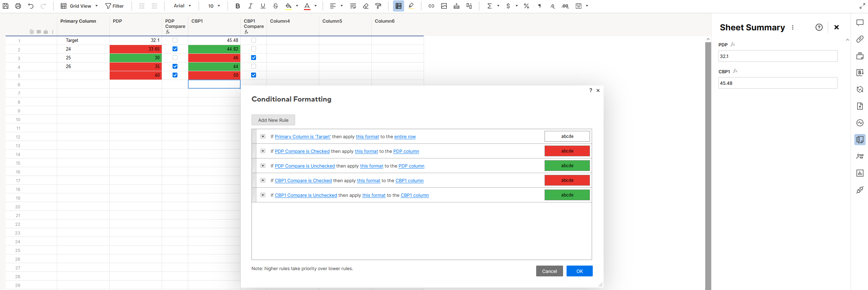This screenshot has width=868, height=290.
Task: Click the CBP1 summary field showing 45.48
Action: click(778, 83)
